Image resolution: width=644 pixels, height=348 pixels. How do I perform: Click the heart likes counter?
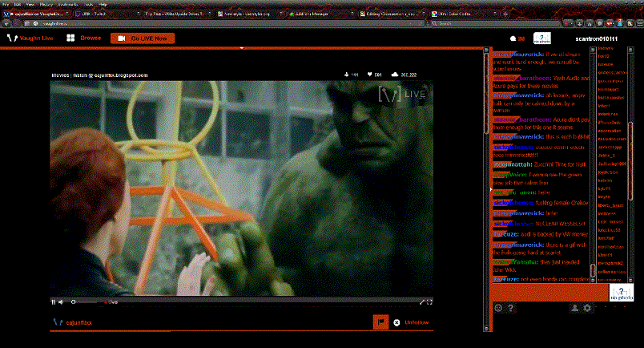tap(374, 75)
